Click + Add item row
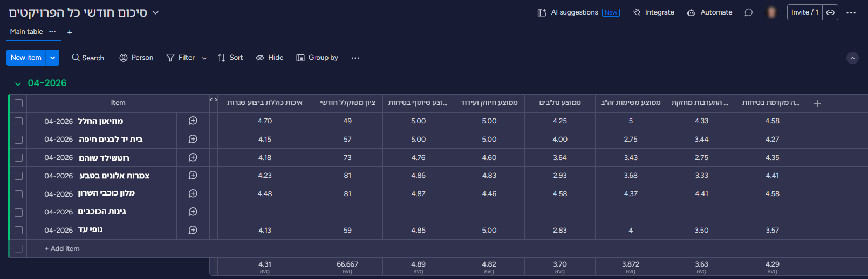 pos(62,249)
